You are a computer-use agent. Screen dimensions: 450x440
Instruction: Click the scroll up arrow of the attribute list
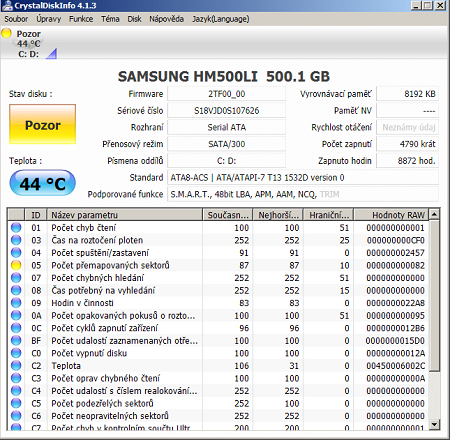(x=434, y=214)
